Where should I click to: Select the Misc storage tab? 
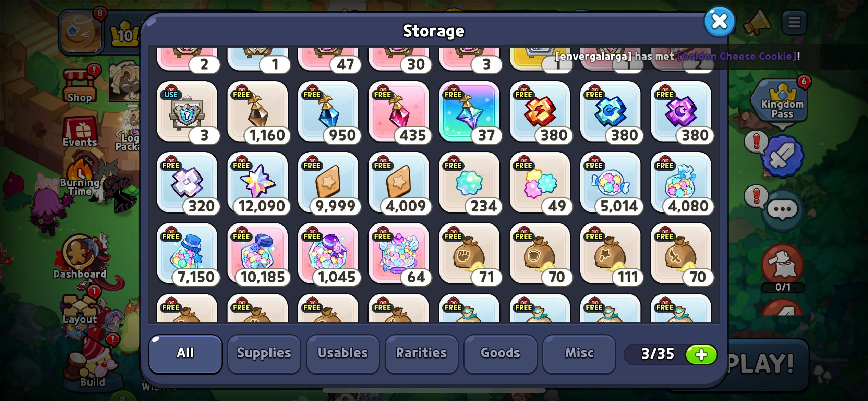coord(579,354)
